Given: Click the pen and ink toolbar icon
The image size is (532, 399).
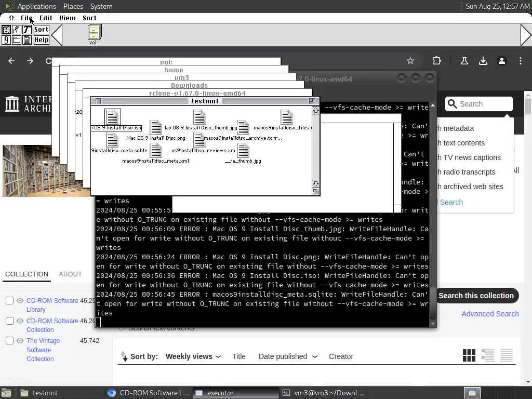Looking at the screenshot, I should pyautogui.click(x=16, y=30).
